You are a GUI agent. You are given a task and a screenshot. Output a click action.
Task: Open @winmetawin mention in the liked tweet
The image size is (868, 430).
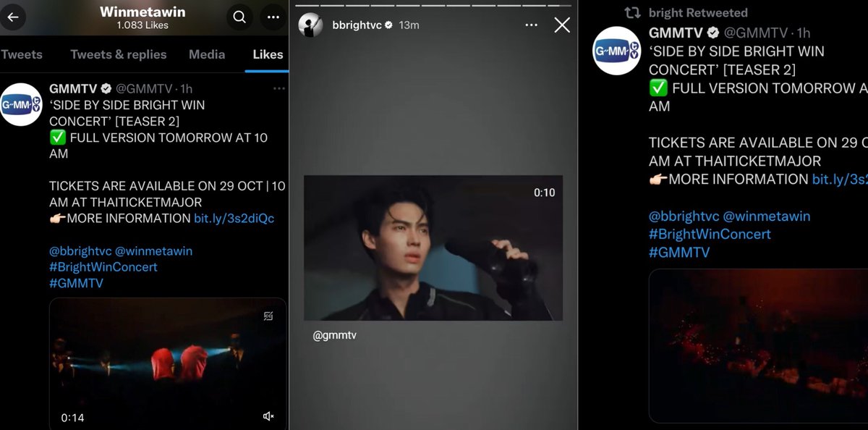point(153,251)
